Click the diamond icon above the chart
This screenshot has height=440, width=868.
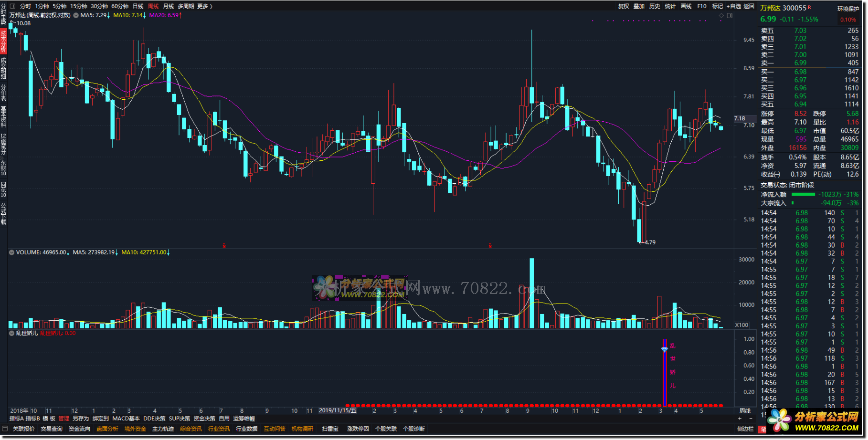[x=721, y=16]
